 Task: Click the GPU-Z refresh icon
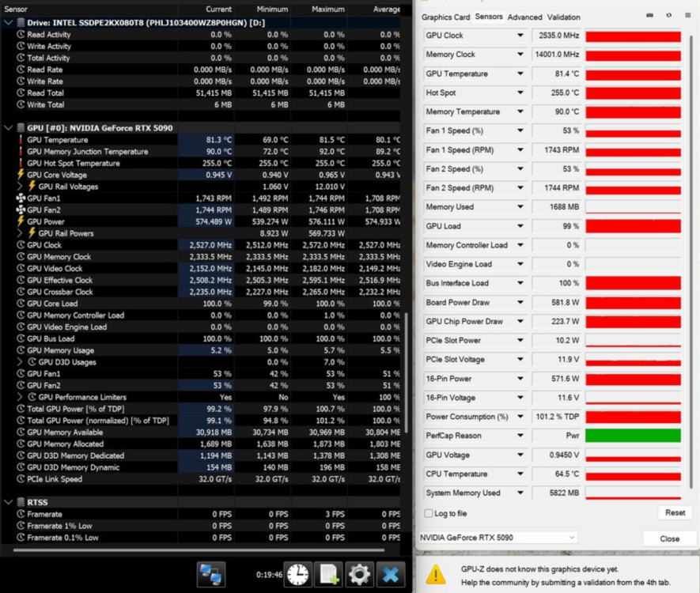coord(668,15)
